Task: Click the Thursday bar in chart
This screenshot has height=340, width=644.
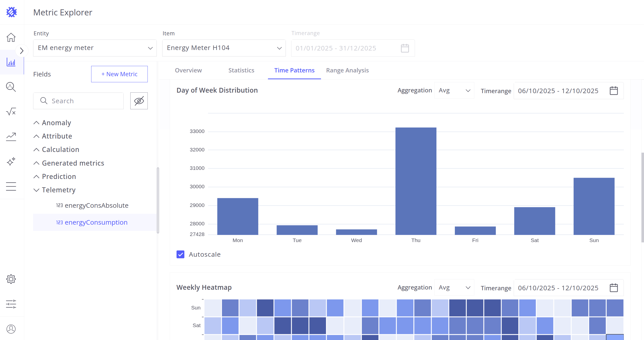Action: [x=416, y=181]
